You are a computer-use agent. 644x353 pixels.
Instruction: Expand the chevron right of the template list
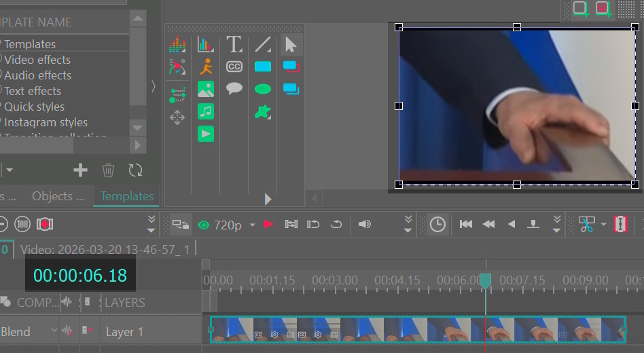tap(154, 86)
